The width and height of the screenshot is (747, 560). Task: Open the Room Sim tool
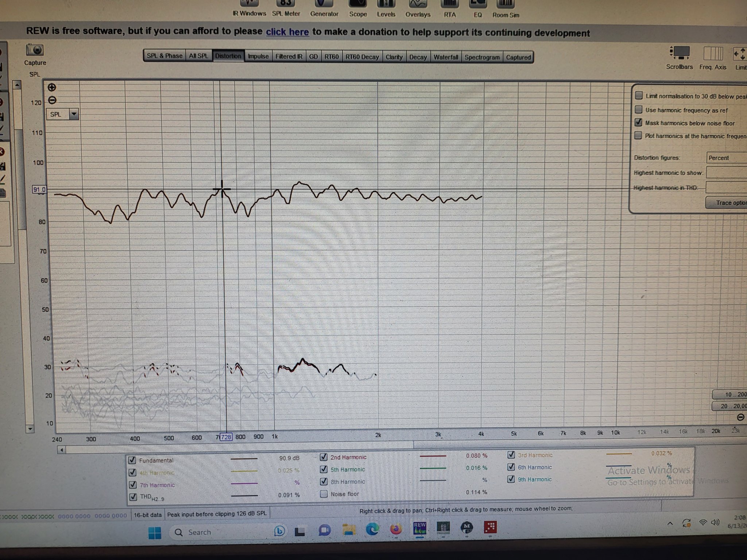[506, 9]
